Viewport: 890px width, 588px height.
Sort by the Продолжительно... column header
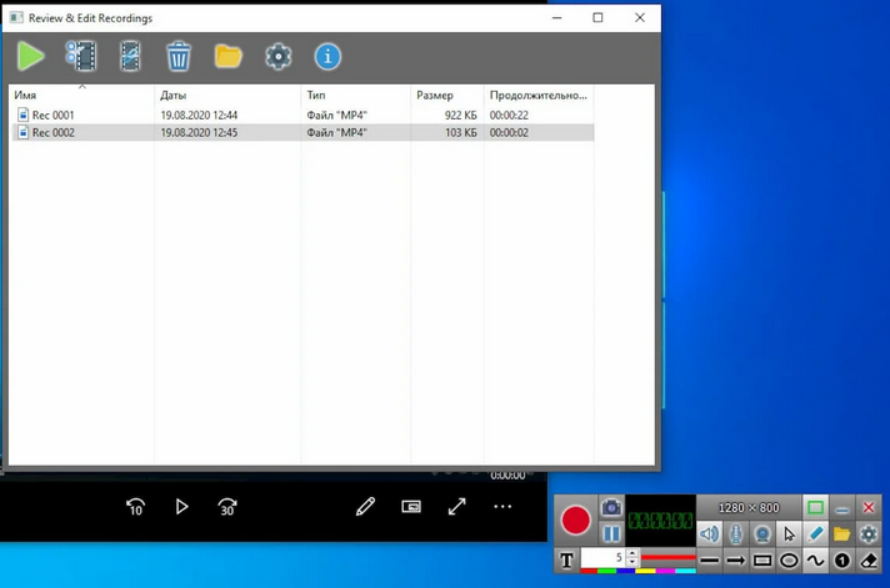coord(539,95)
